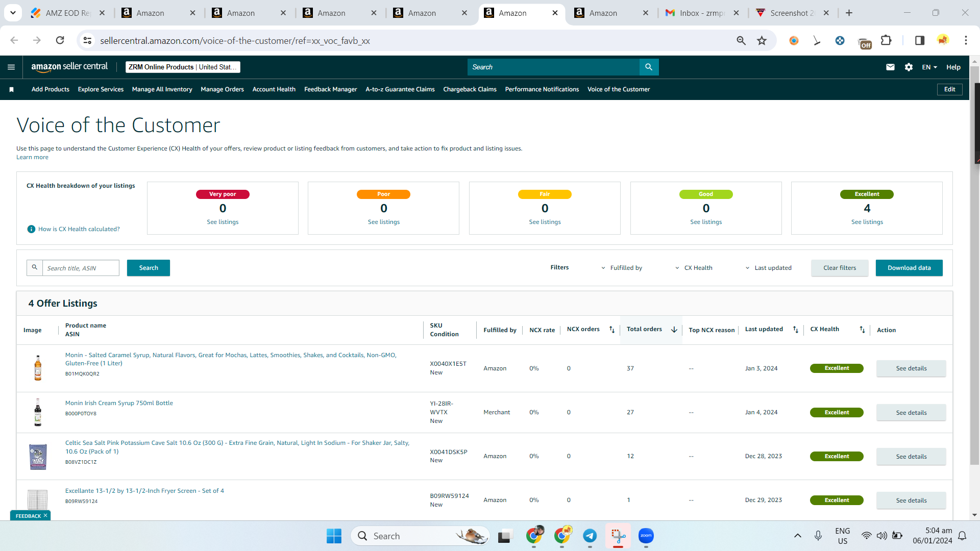The image size is (980, 551).
Task: Click the Clear filters button
Action: pos(840,268)
